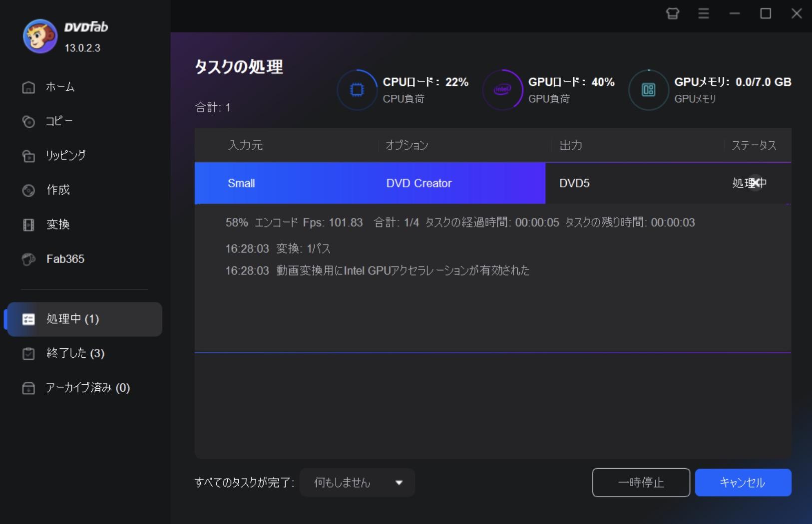This screenshot has height=524, width=812.
Task: Open the リッピング module
Action: (65, 156)
